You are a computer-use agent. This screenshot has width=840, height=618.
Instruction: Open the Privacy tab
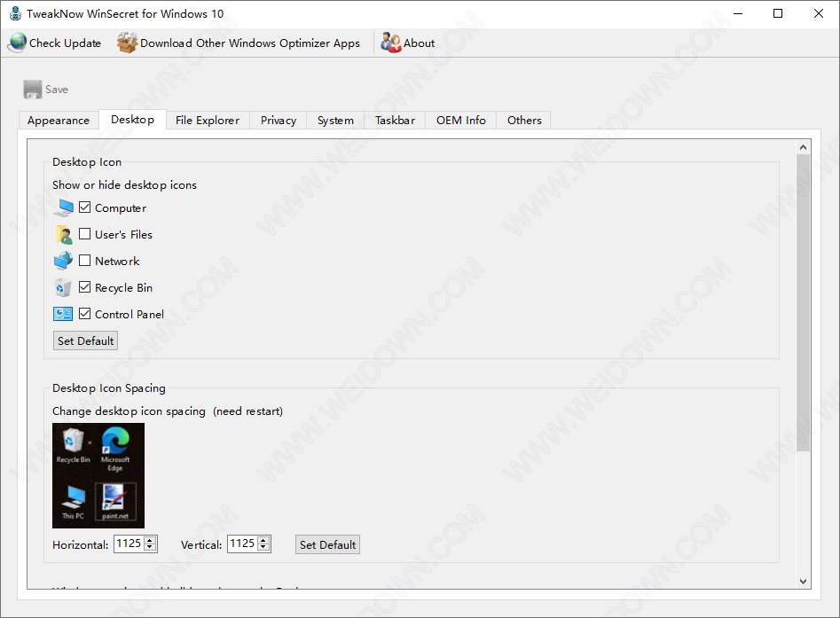pos(278,121)
